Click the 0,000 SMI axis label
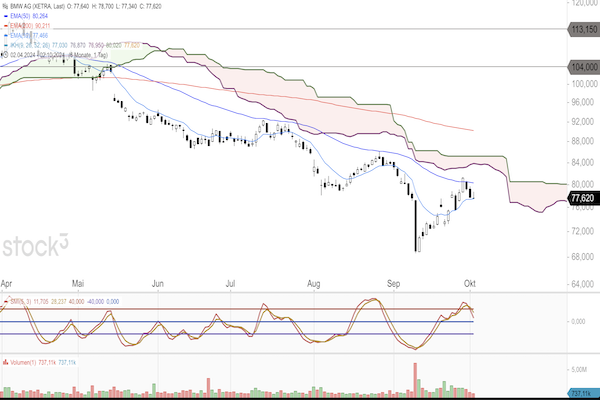Image resolution: width=600 pixels, height=400 pixels. pyautogui.click(x=578, y=322)
